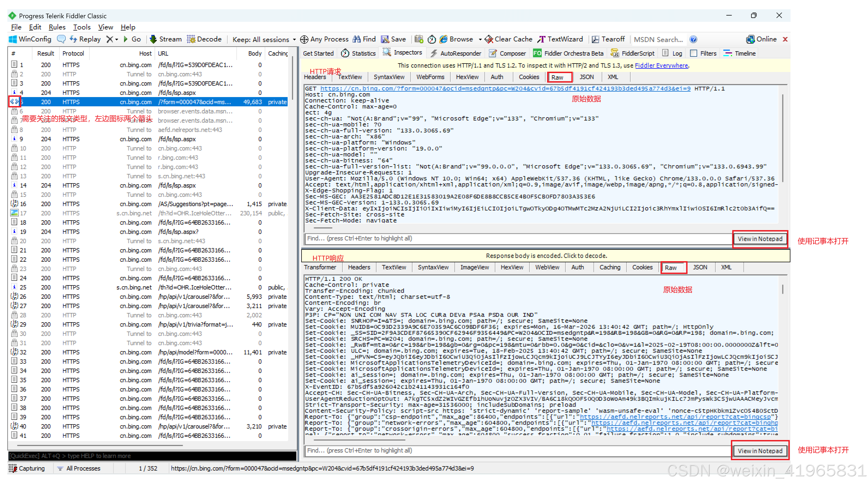The height and width of the screenshot is (485, 868).
Task: Click the Decode toolbar icon
Action: pos(191,39)
